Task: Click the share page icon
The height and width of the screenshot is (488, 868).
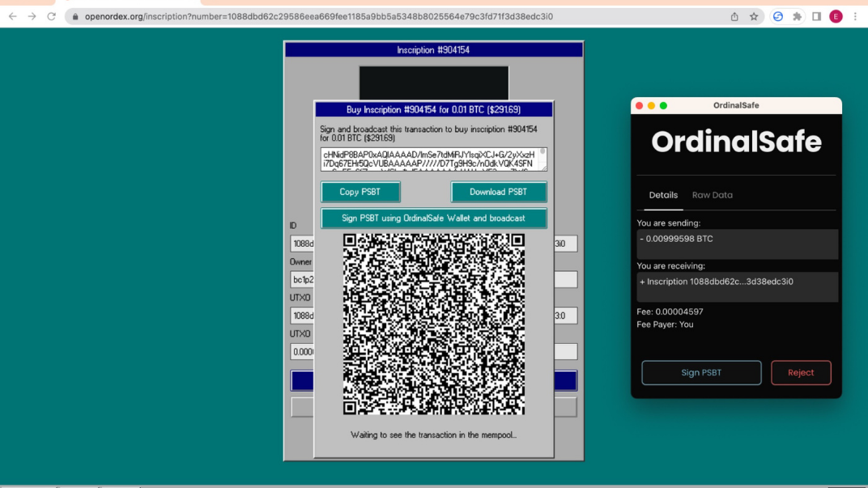Action: click(734, 17)
